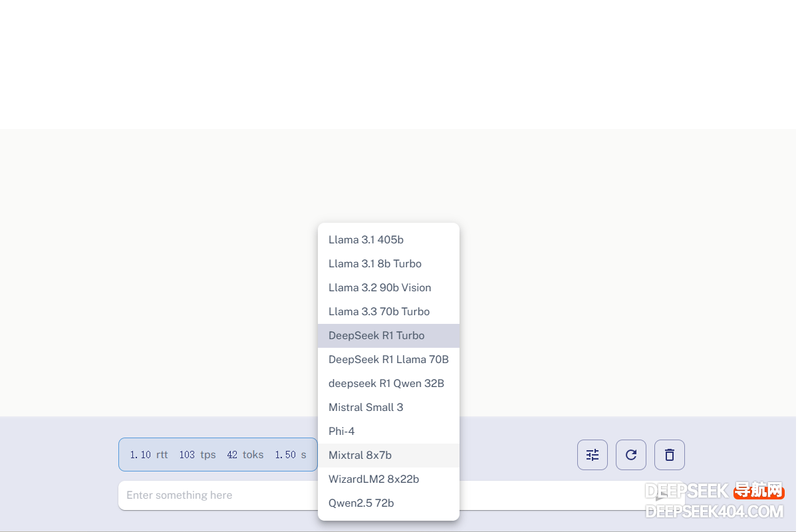Choose Phi-4 model entry

[388, 432]
